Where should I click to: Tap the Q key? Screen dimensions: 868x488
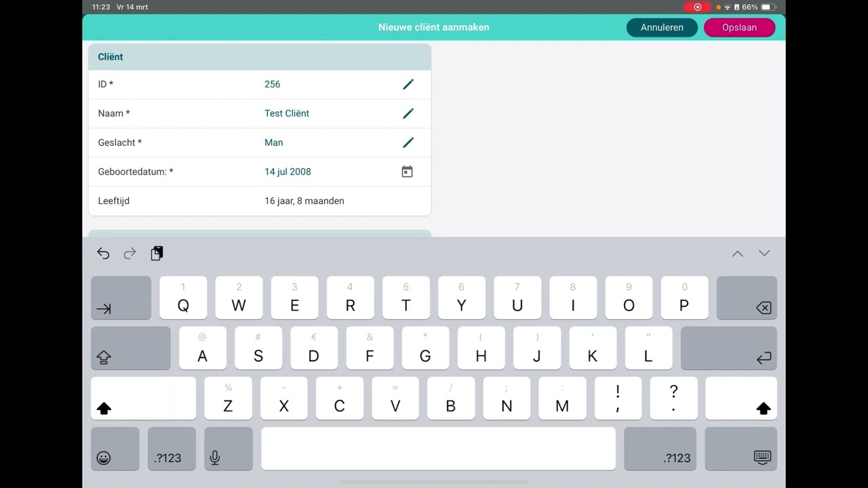(183, 298)
